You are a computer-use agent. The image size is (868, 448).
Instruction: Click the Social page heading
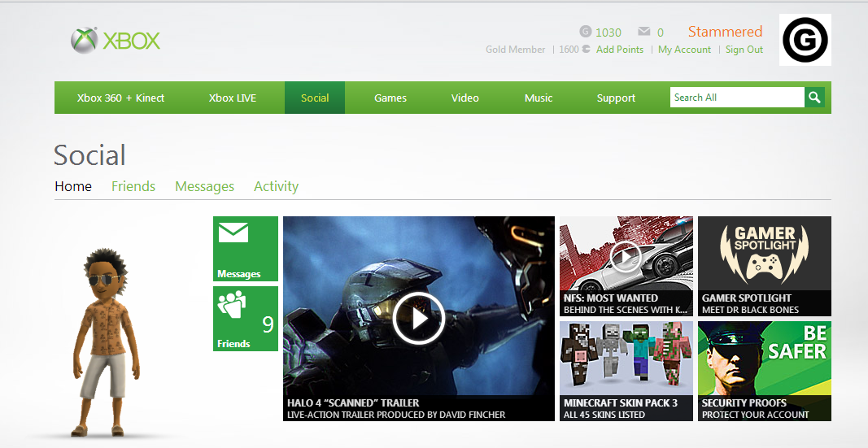(89, 154)
